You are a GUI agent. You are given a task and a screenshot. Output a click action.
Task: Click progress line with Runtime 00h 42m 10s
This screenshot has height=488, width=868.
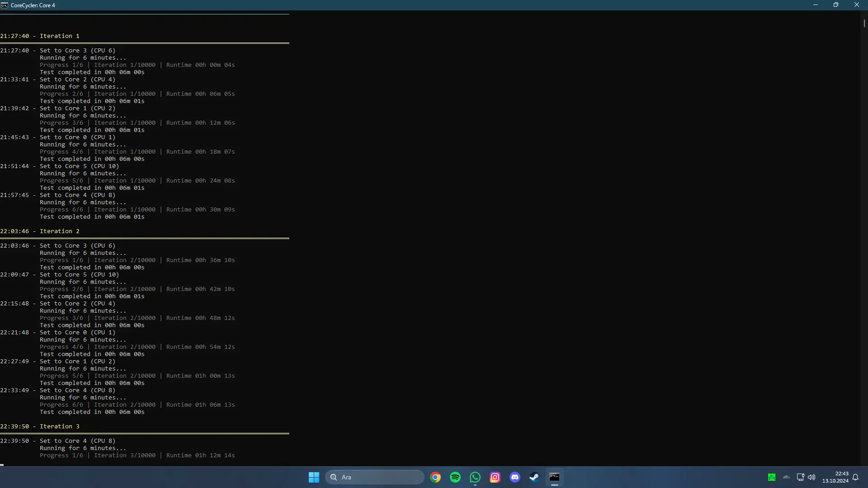(x=137, y=289)
